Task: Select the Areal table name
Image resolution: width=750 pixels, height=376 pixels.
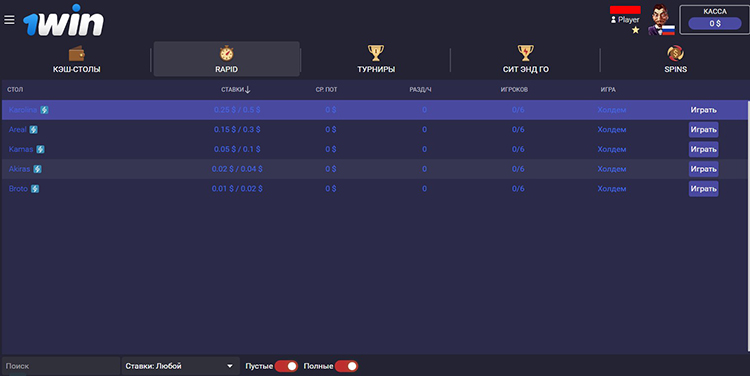Action: click(x=18, y=130)
